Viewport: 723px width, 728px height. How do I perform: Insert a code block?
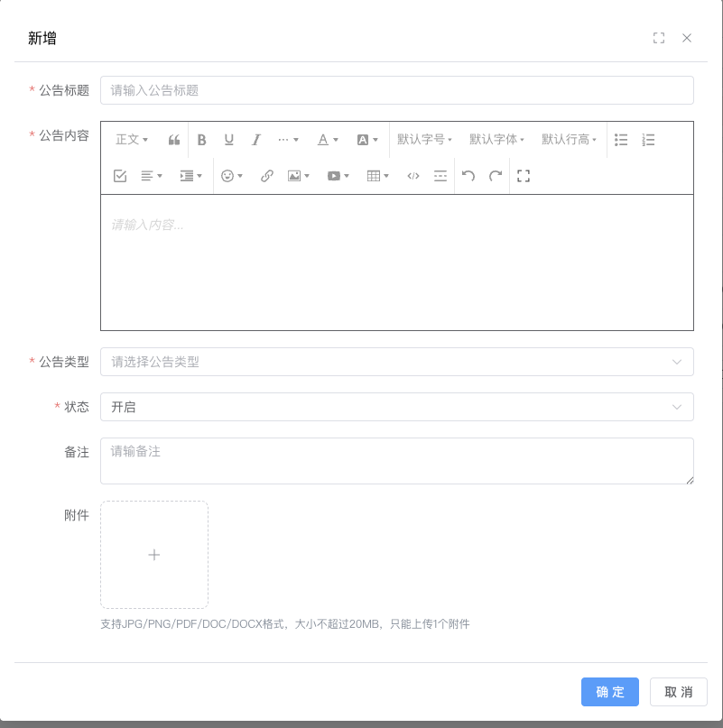point(413,176)
